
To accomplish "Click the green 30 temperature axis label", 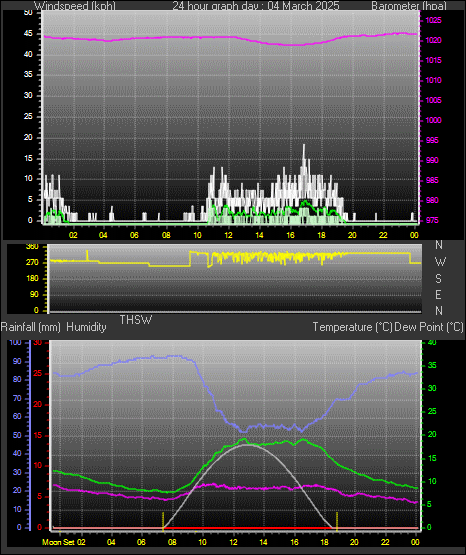I will pyautogui.click(x=432, y=388).
